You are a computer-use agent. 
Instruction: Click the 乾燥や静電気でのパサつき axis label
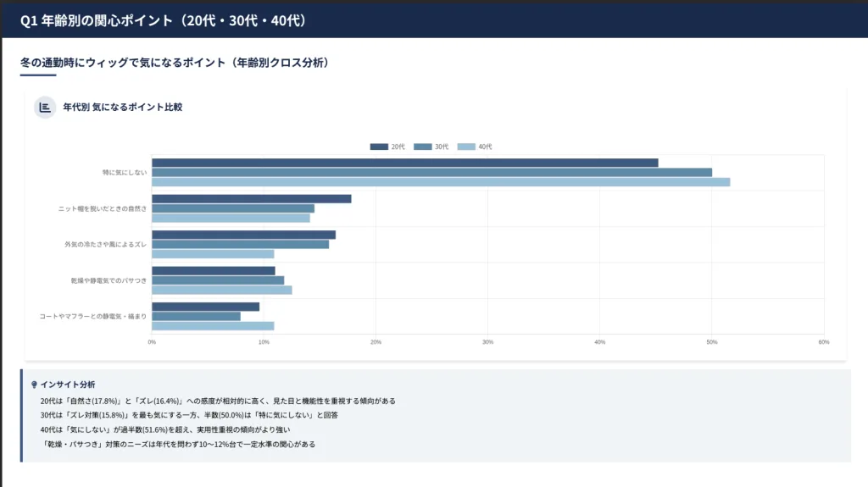pos(108,280)
